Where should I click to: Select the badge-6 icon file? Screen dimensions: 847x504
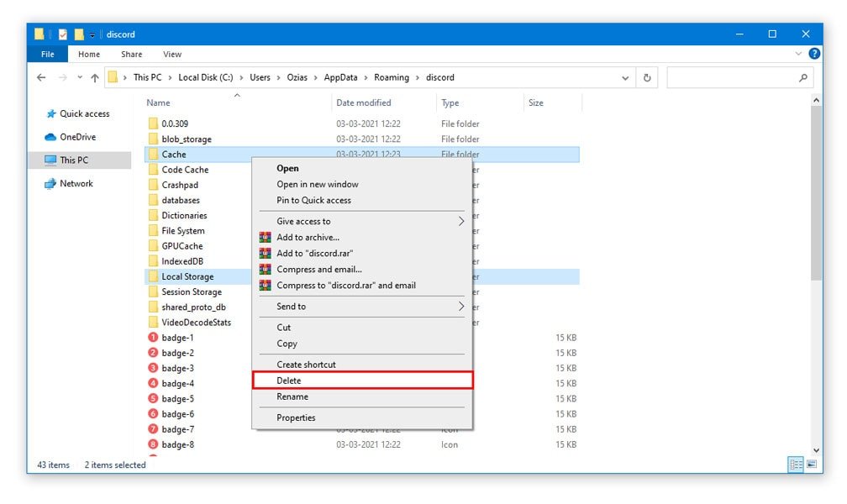pos(153,414)
